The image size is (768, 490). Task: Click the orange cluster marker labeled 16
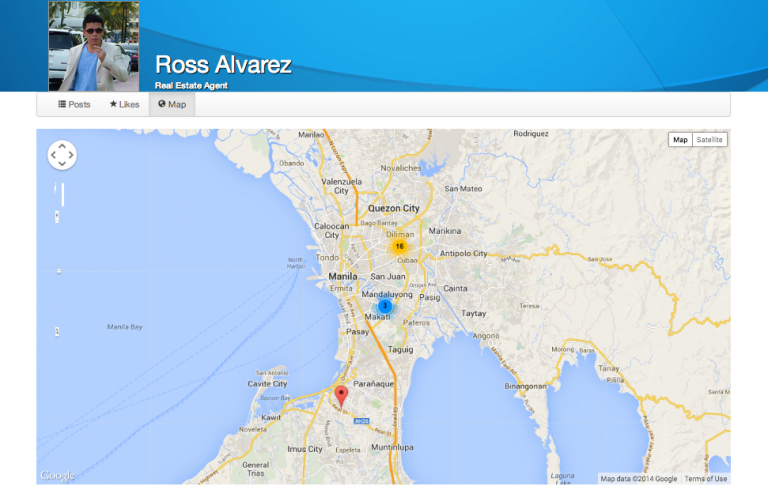pos(400,246)
